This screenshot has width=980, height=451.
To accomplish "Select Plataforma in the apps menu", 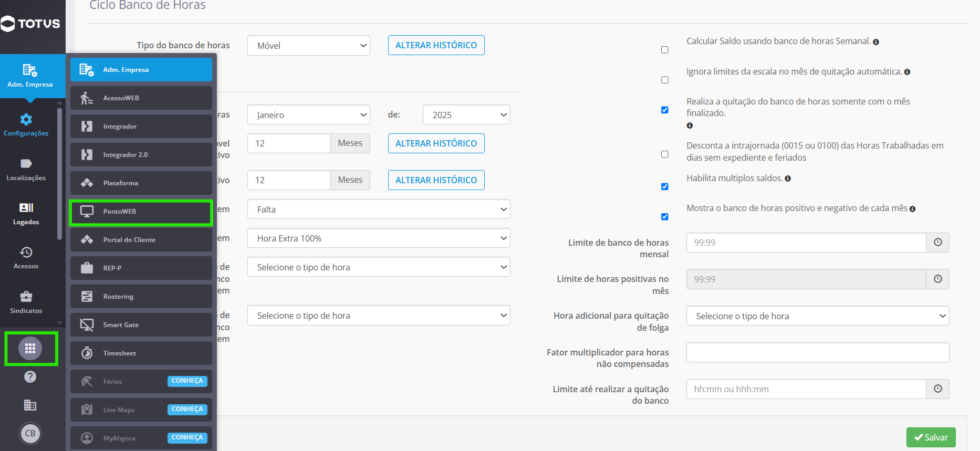I will [x=141, y=183].
